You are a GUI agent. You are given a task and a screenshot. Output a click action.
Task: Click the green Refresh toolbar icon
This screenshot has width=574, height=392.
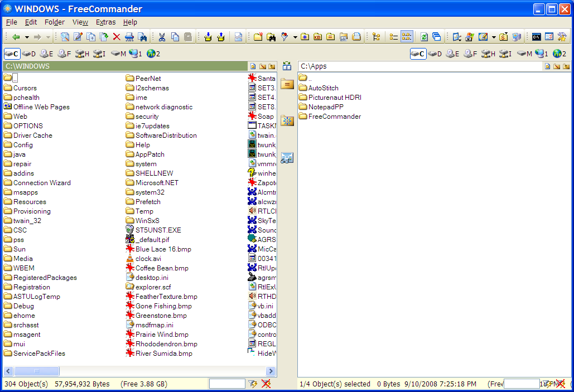[424, 37]
